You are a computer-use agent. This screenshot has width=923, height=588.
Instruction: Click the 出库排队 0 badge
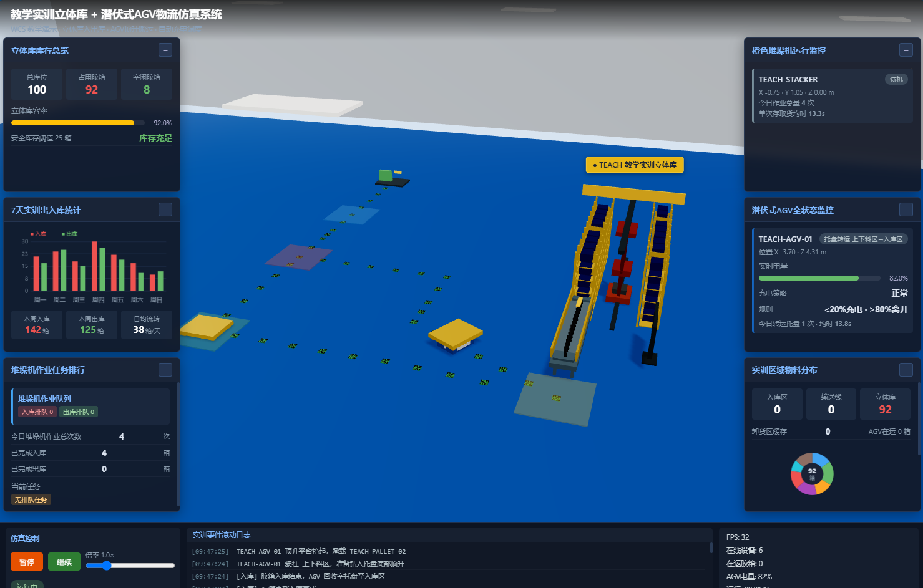(x=79, y=412)
